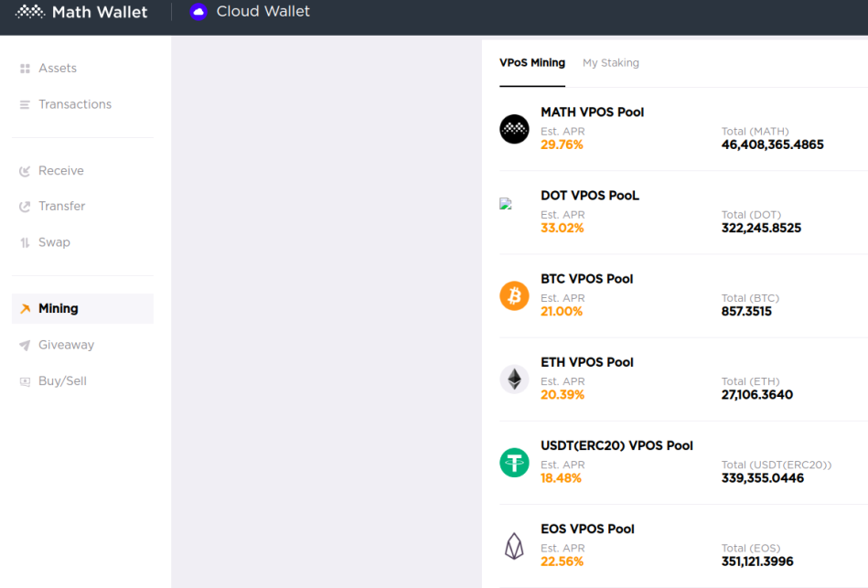868x588 pixels.
Task: Click the Transfer arrow icon in sidebar
Action: coord(25,207)
